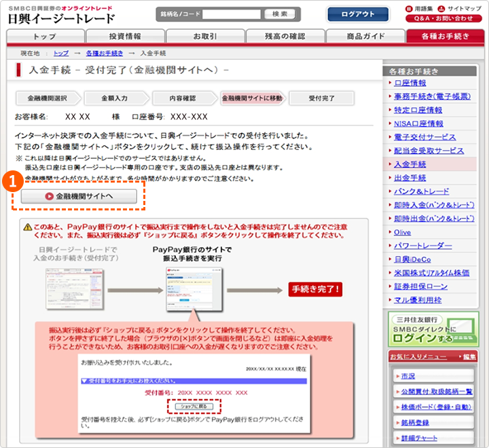
Task: Open 事務手続き(電子帳票) in the sidebar
Action: pyautogui.click(x=432, y=96)
